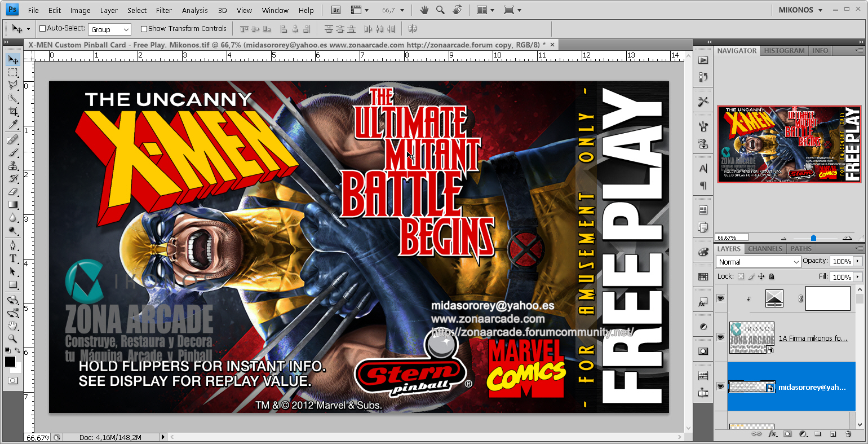Image resolution: width=868 pixels, height=444 pixels.
Task: Launch Adobe Bridge from the application bar
Action: tap(336, 10)
